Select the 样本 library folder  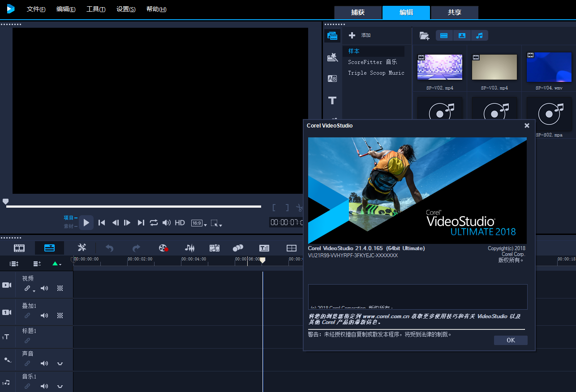pos(374,51)
